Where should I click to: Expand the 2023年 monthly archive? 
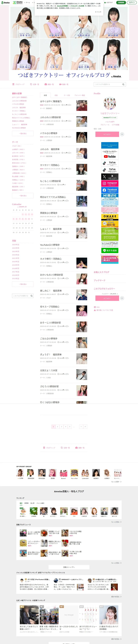pos(15,251)
